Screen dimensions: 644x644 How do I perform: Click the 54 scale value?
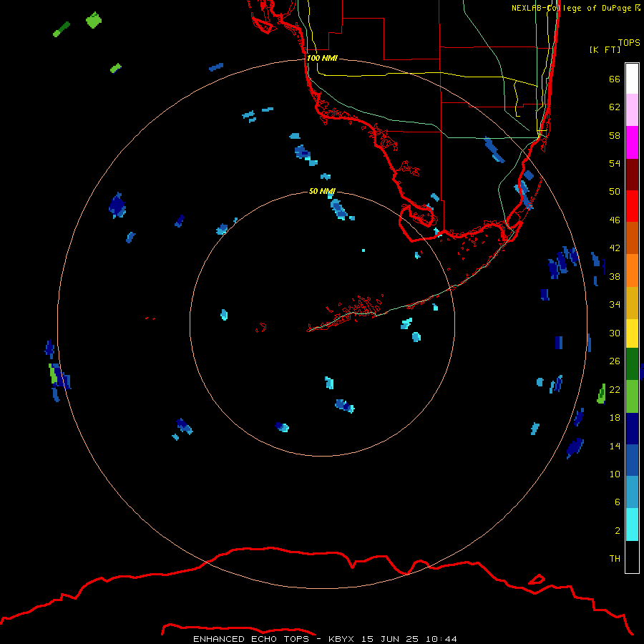pyautogui.click(x=615, y=163)
